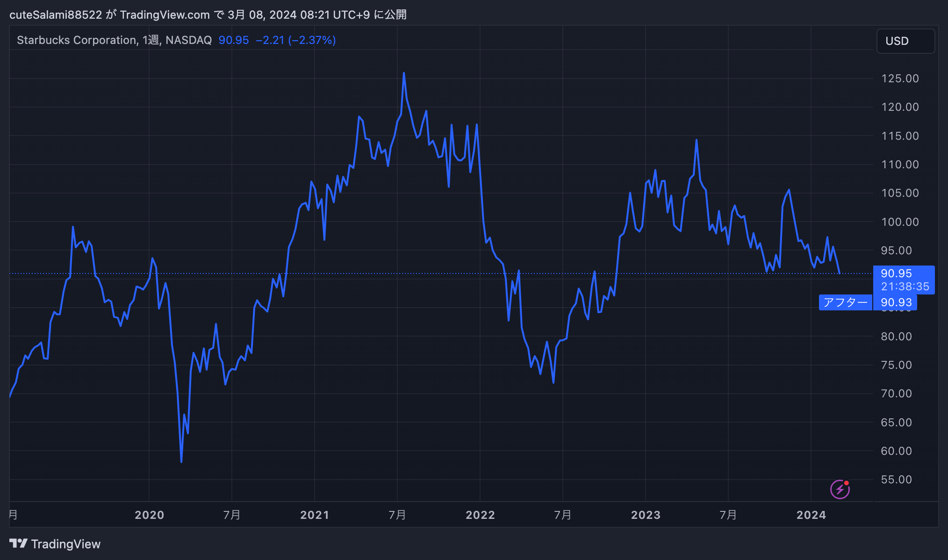Click TradingView.com in the header text

click(165, 15)
